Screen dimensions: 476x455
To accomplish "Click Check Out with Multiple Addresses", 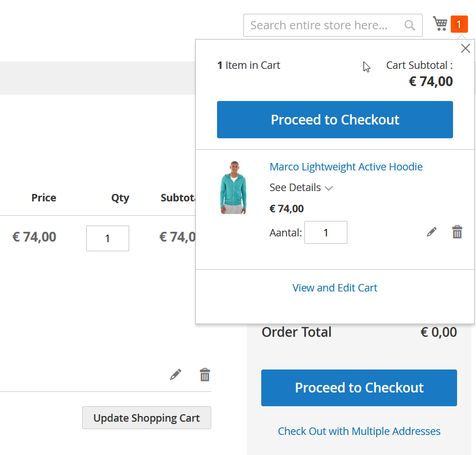I will [x=359, y=431].
